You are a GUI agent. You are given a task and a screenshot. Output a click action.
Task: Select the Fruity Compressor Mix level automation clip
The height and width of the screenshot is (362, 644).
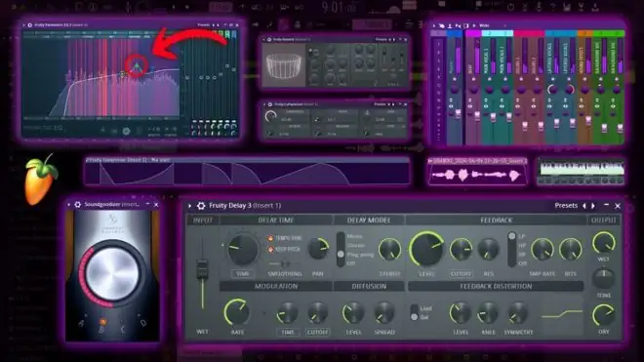(247, 172)
